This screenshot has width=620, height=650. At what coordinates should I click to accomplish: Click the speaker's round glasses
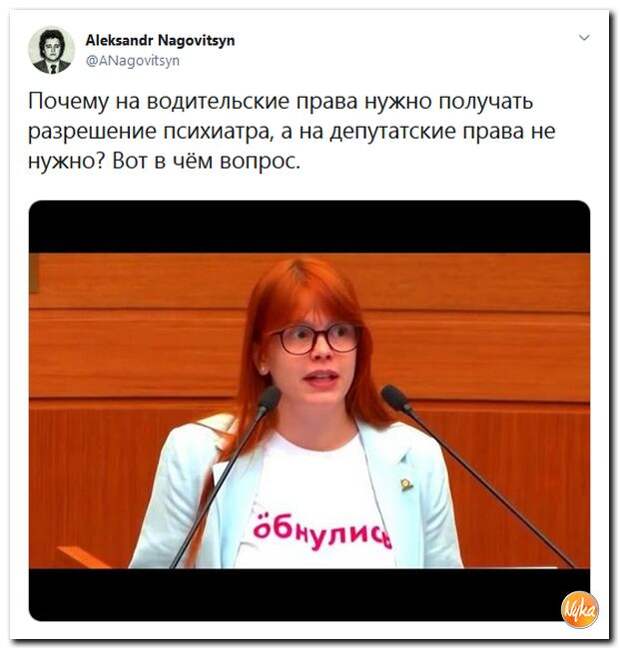[x=316, y=339]
